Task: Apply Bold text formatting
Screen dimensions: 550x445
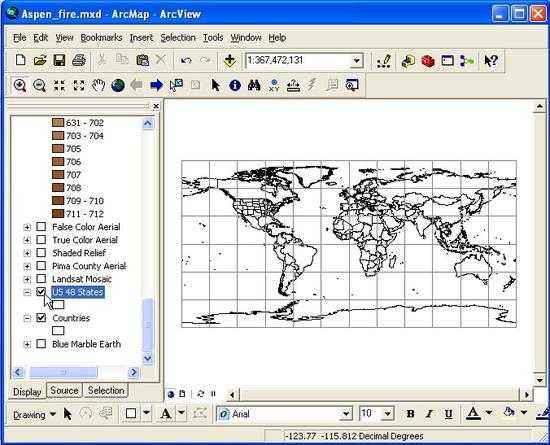Action: coord(410,414)
